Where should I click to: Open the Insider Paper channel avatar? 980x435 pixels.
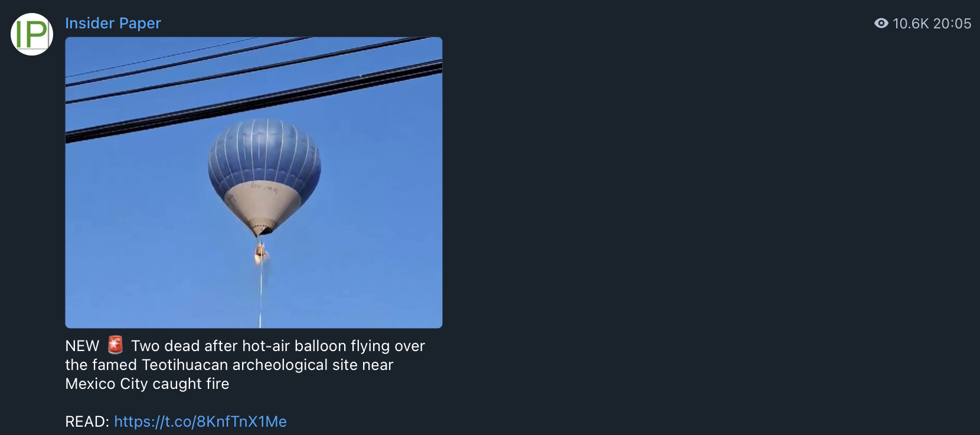(x=32, y=34)
